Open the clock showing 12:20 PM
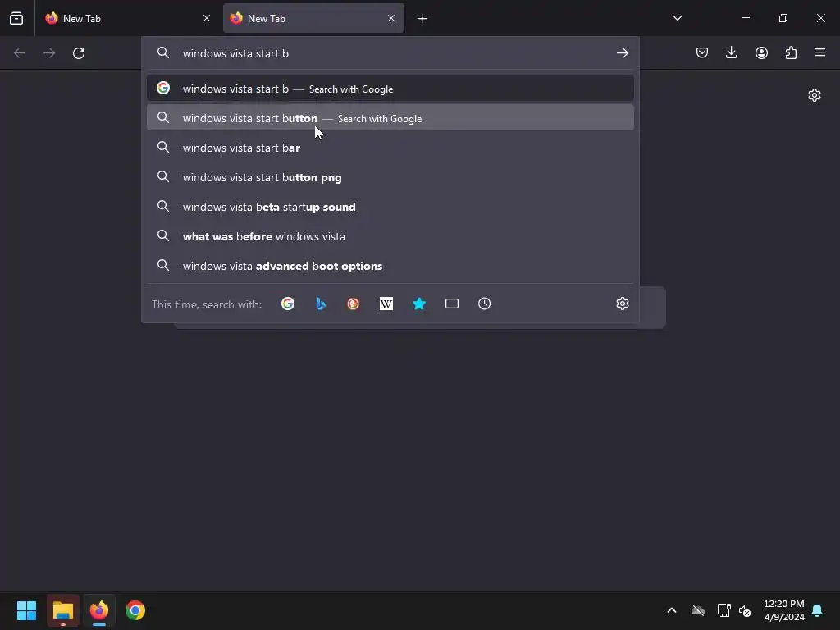Image resolution: width=840 pixels, height=630 pixels. 783,610
